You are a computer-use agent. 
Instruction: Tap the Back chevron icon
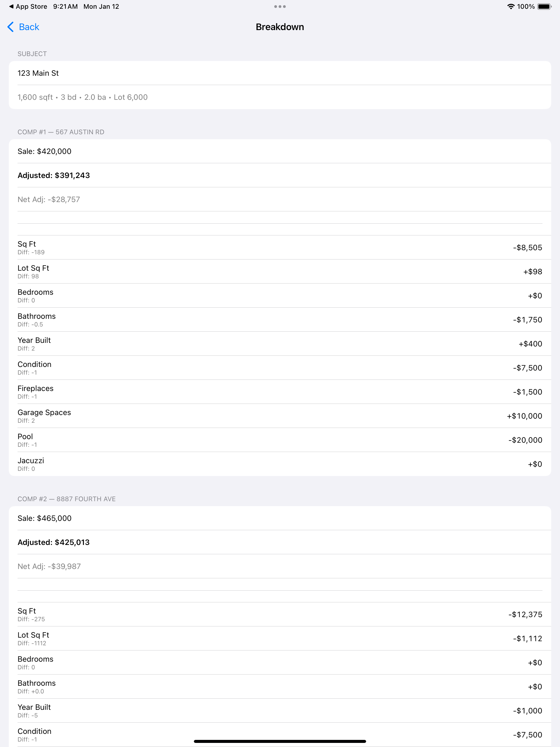(x=10, y=27)
